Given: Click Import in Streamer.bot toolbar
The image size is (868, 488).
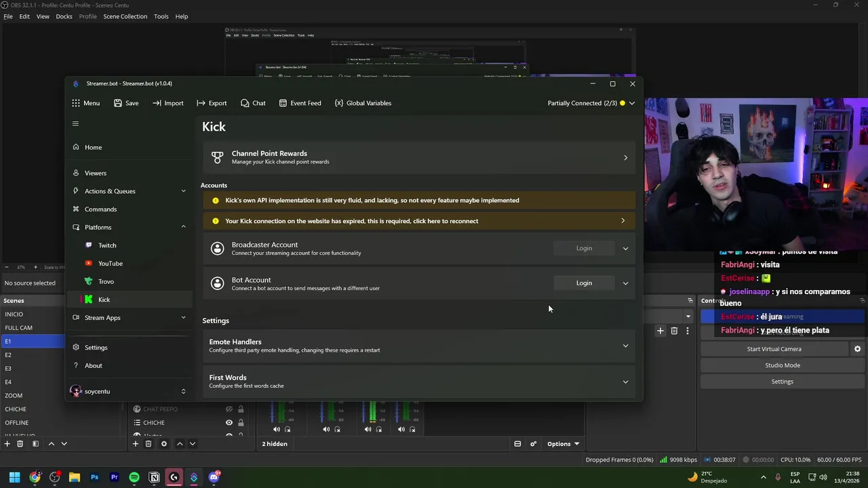Looking at the screenshot, I should [x=167, y=103].
